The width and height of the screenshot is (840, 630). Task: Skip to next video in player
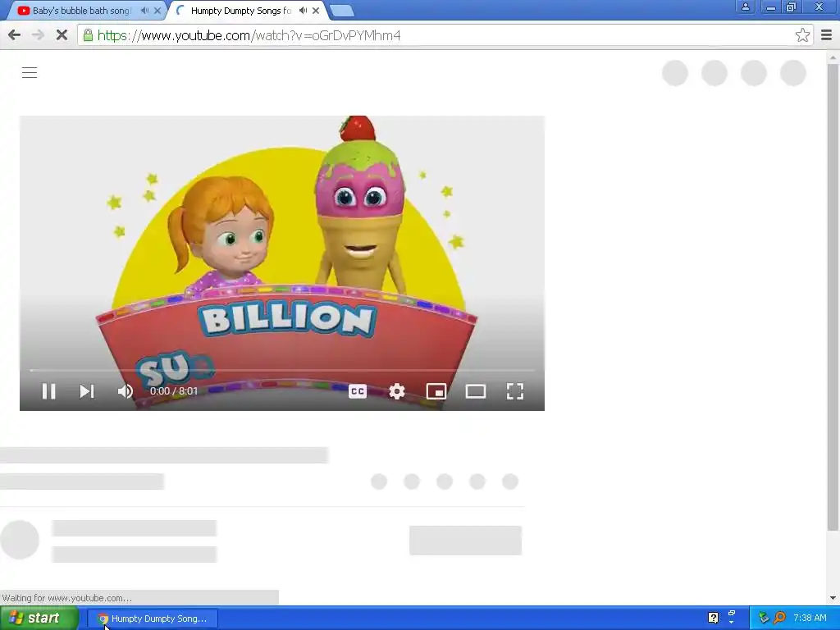(87, 391)
